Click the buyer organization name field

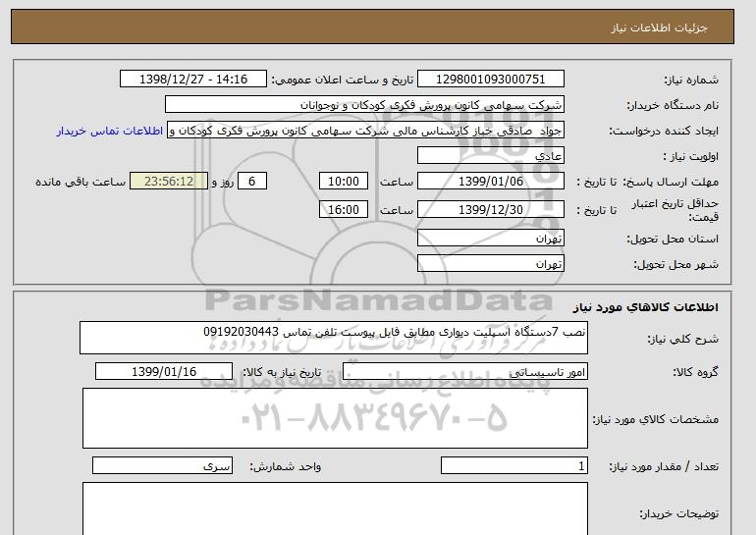(x=364, y=105)
